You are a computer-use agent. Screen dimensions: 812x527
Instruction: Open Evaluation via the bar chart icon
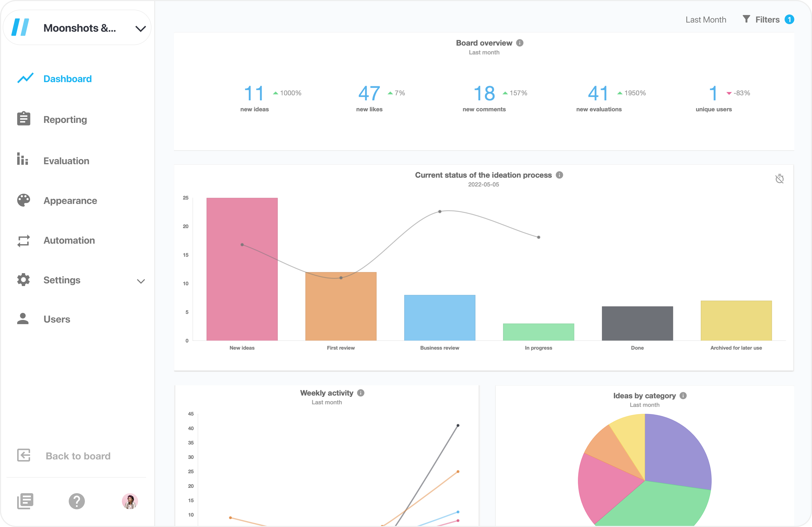[x=23, y=160]
